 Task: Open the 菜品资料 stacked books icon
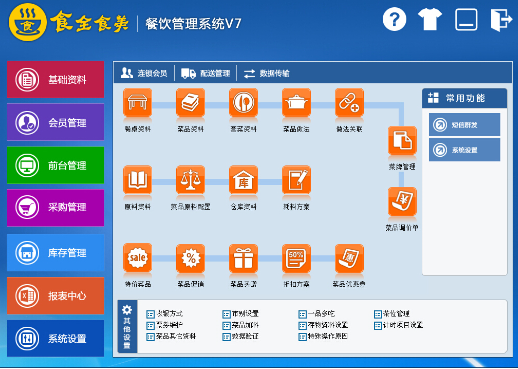[190, 103]
